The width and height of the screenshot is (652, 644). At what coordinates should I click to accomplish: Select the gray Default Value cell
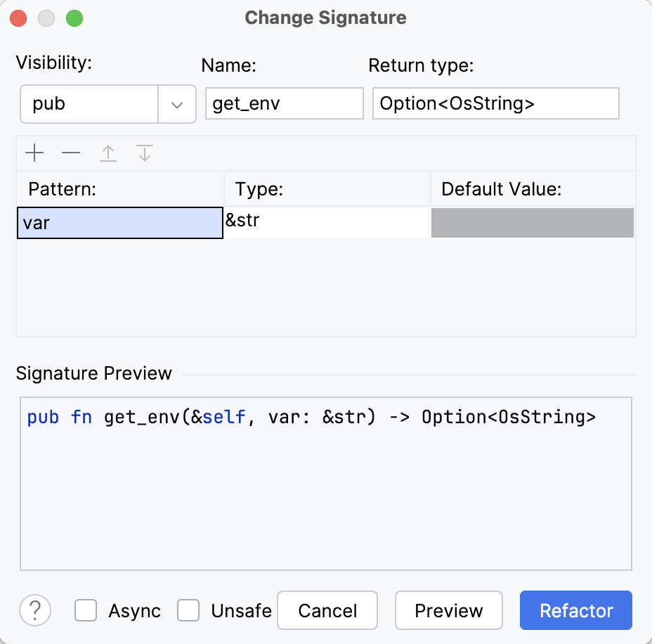coord(532,222)
